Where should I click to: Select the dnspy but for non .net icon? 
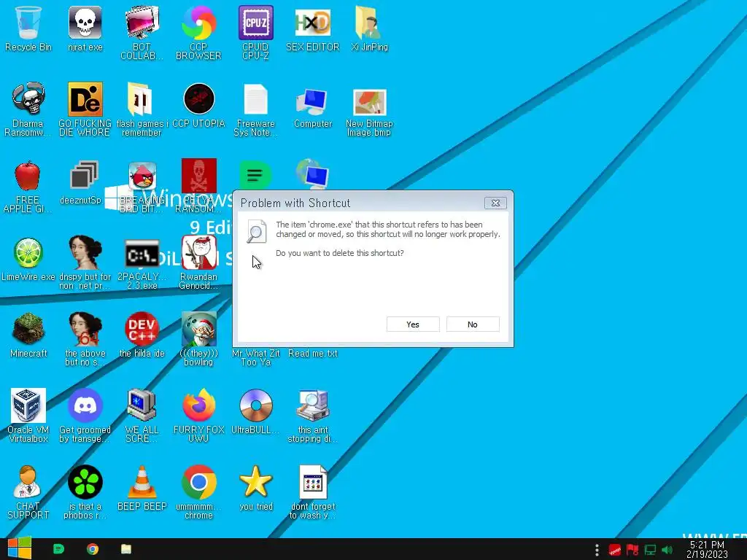pos(85,252)
